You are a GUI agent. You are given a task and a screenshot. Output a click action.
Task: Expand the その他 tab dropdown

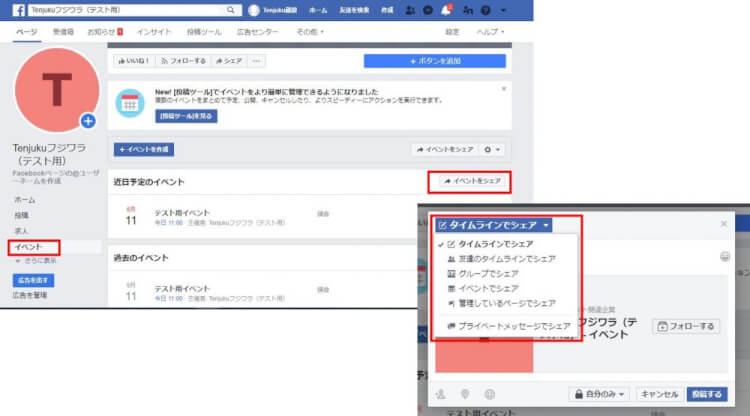coord(310,32)
